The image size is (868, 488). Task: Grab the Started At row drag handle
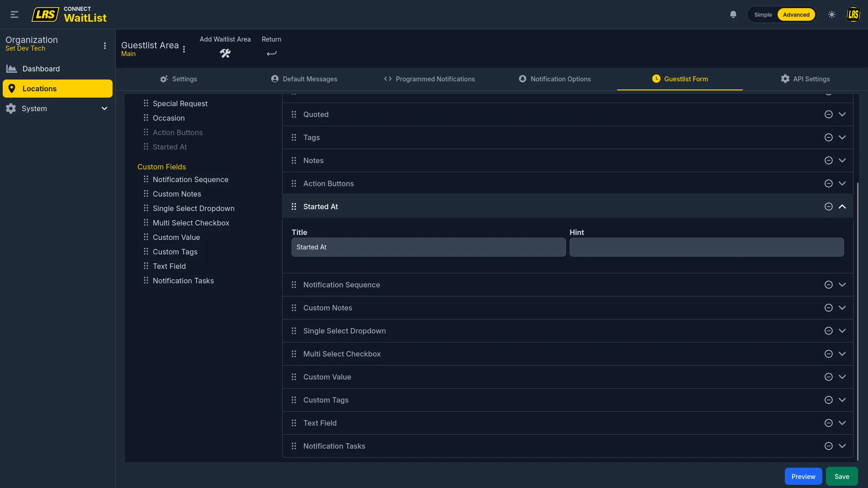click(x=294, y=206)
